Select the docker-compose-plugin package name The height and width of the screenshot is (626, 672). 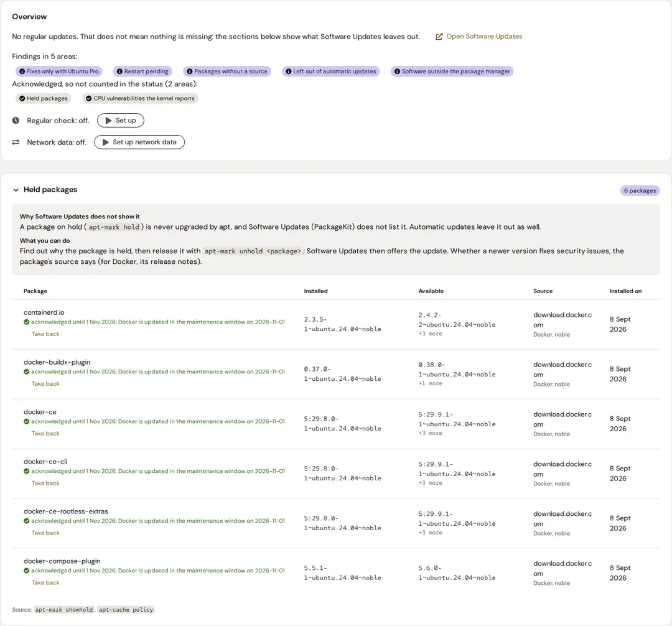point(62,561)
